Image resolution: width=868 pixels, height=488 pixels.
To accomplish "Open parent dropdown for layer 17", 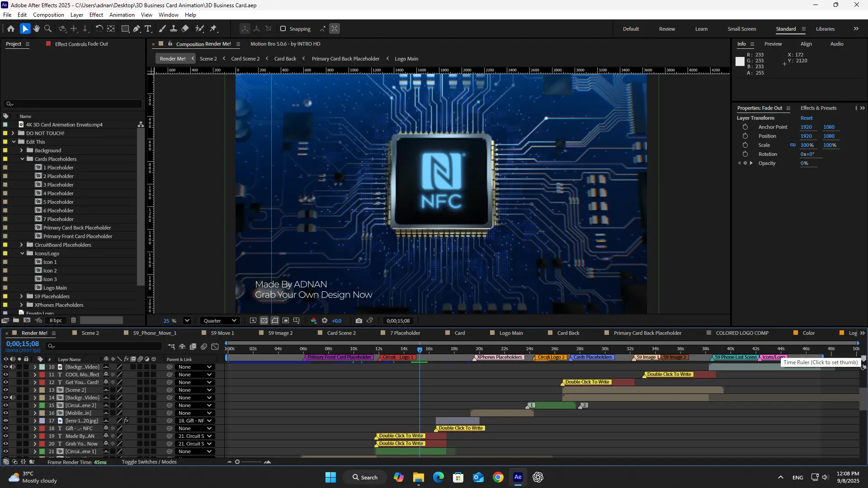I will (195, 421).
